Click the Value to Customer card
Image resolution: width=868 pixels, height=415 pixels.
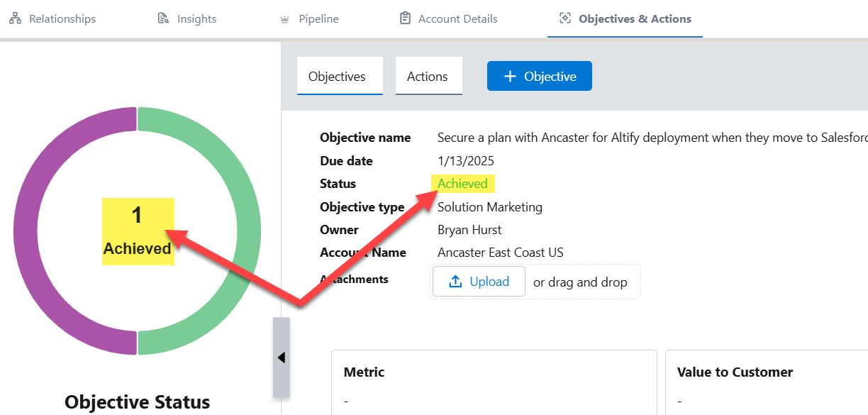(x=766, y=383)
